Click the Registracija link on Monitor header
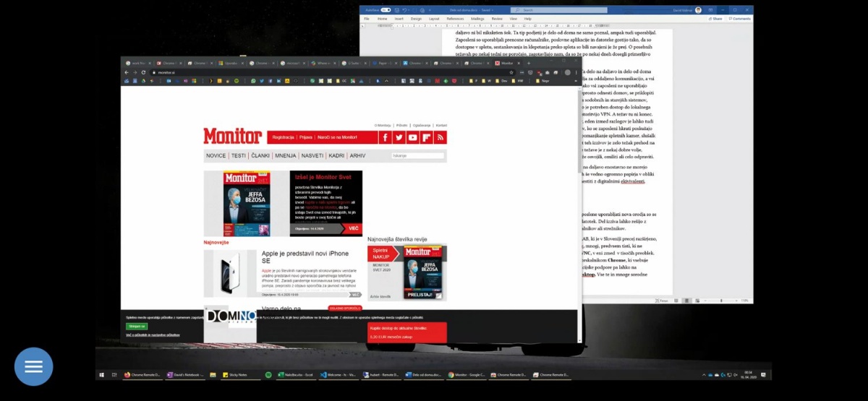The height and width of the screenshot is (401, 868). click(x=284, y=137)
